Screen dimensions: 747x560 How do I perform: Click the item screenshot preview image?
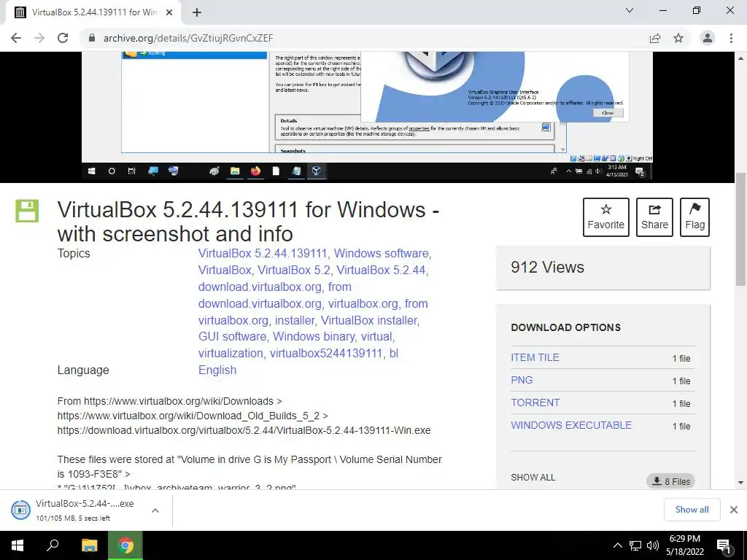[367, 117]
